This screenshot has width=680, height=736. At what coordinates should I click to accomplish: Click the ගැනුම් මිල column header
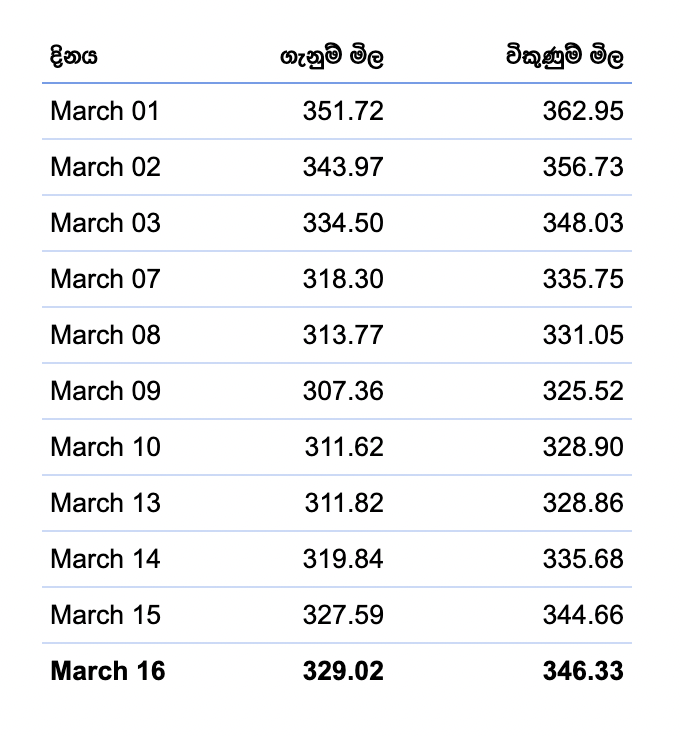(332, 56)
